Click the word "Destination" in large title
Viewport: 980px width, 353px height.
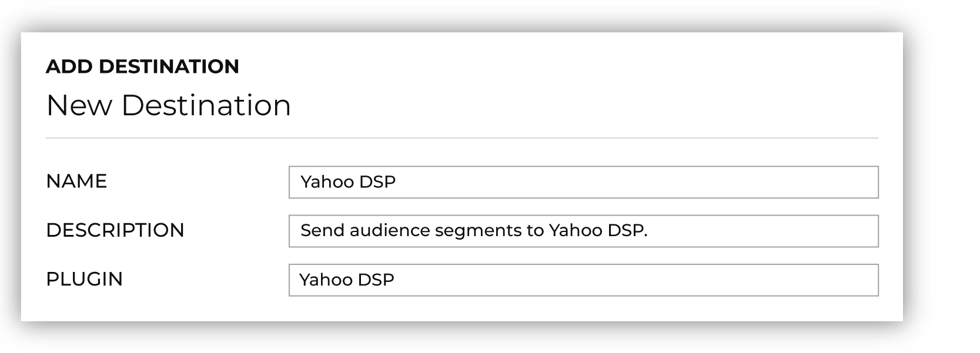pyautogui.click(x=206, y=106)
